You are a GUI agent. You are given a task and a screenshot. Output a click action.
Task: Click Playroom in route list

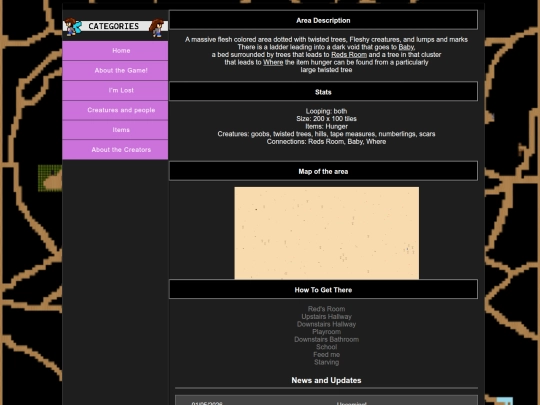tap(326, 332)
